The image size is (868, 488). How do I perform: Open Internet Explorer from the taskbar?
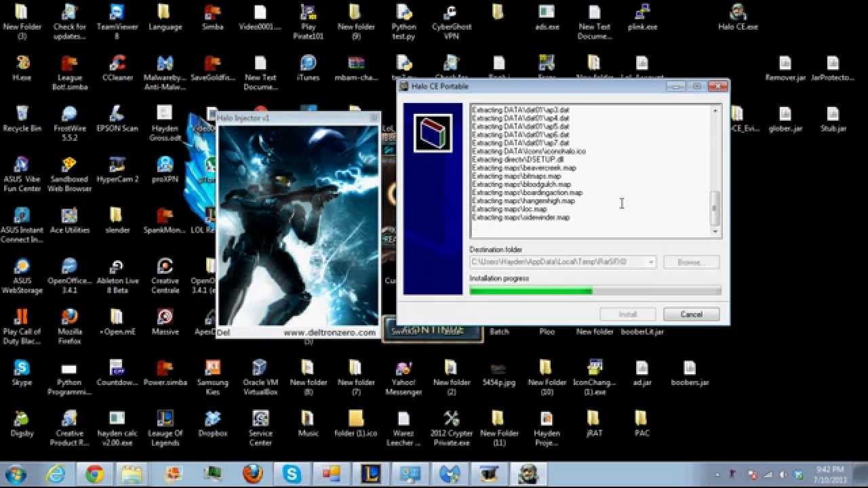[x=56, y=474]
